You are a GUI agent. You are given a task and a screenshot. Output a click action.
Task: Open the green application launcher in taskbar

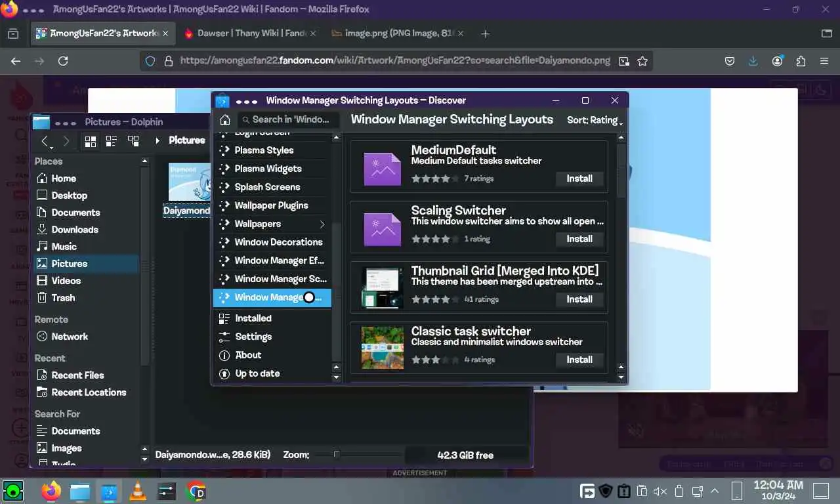tap(13, 491)
